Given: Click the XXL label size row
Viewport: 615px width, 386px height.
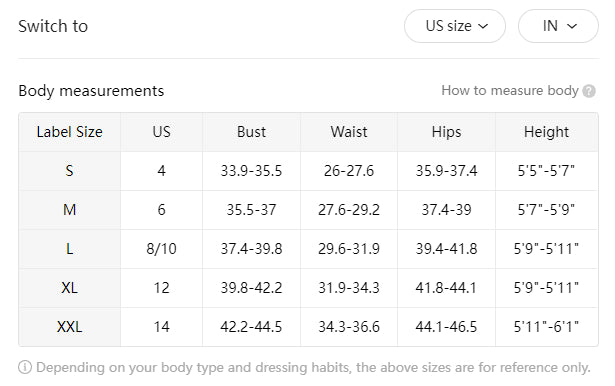Looking at the screenshot, I should (x=308, y=326).
